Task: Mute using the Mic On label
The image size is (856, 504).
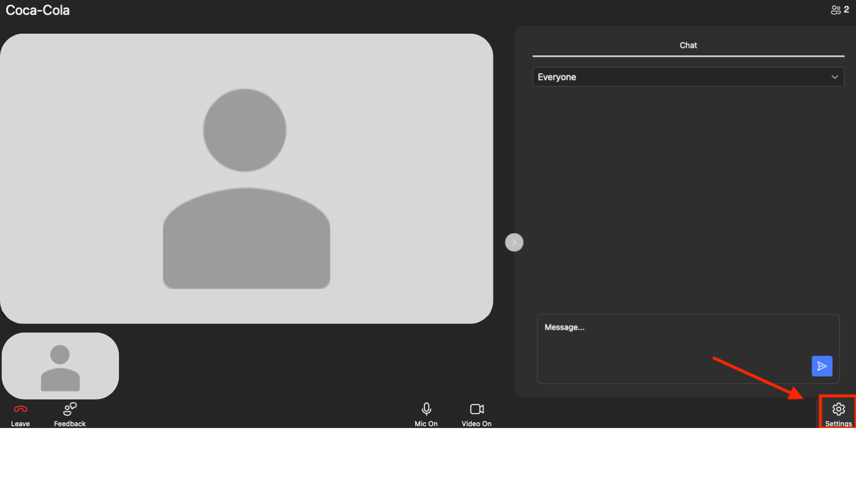Action: 426,424
